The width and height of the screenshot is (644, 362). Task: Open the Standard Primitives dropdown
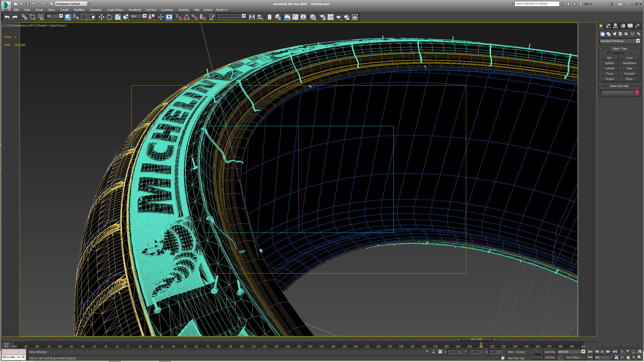638,41
